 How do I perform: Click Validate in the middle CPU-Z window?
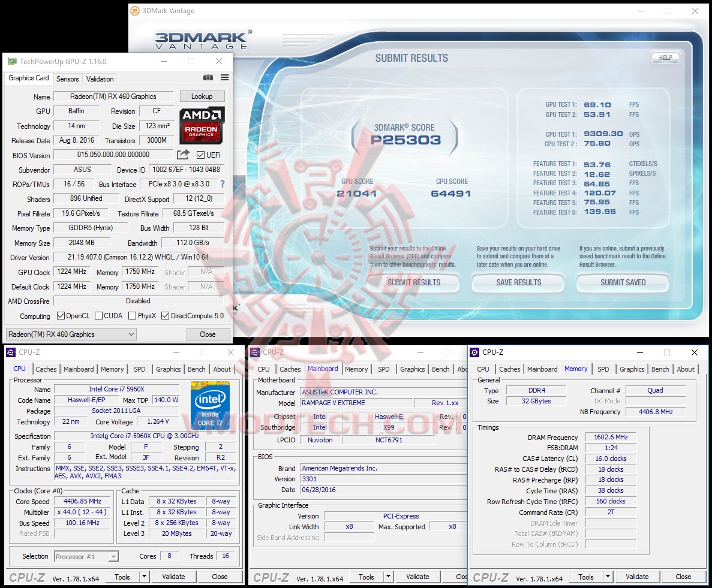pyautogui.click(x=417, y=577)
